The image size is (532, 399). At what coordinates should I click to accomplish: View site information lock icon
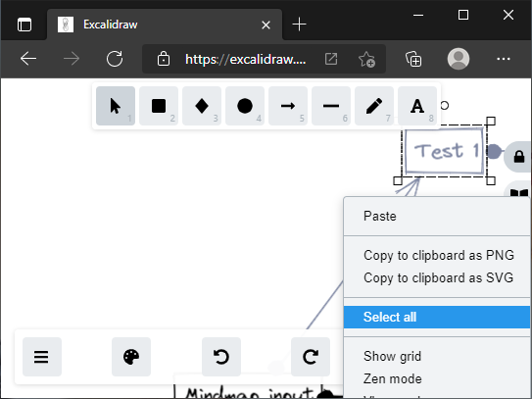pos(164,59)
